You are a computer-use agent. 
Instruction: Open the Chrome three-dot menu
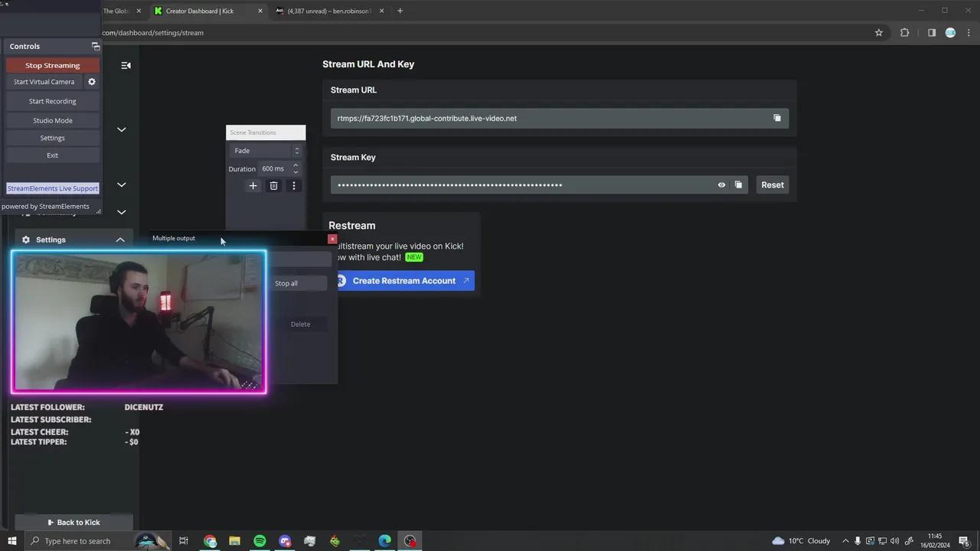(969, 33)
